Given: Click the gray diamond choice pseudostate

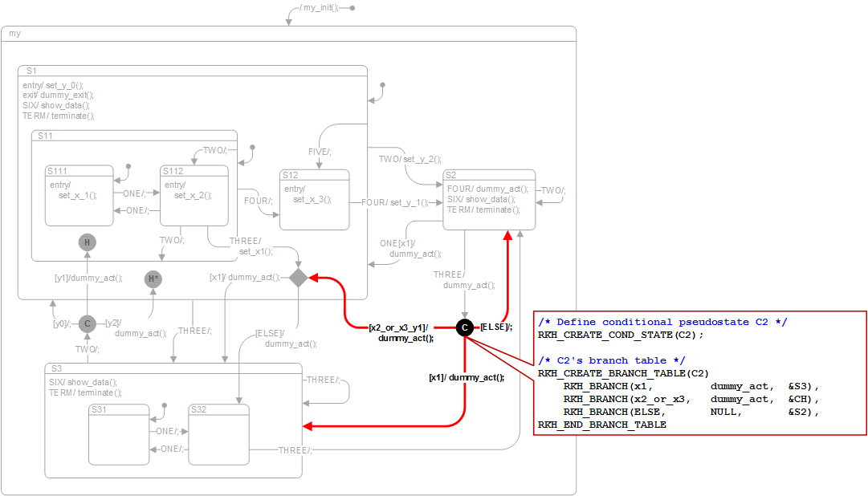Looking at the screenshot, I should (299, 278).
